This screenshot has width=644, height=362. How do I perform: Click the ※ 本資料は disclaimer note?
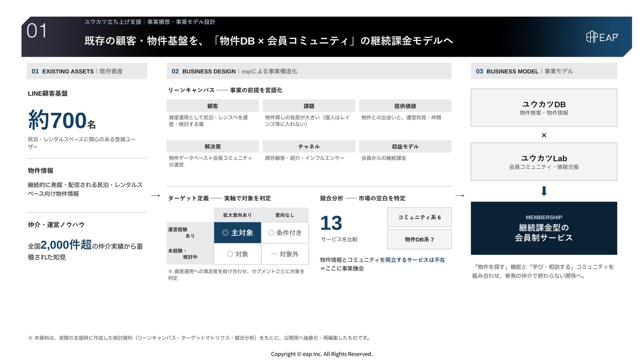click(199, 338)
